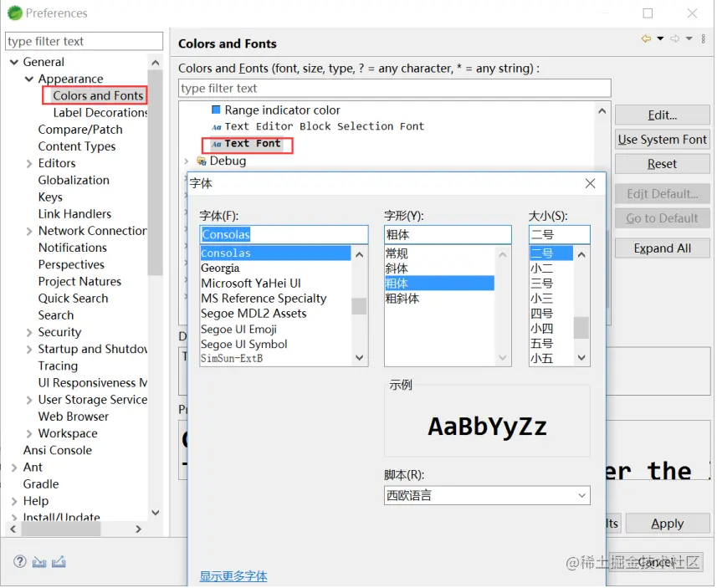Viewport: 717px width, 588px height.
Task: Click the forward navigation arrow icon
Action: click(676, 38)
